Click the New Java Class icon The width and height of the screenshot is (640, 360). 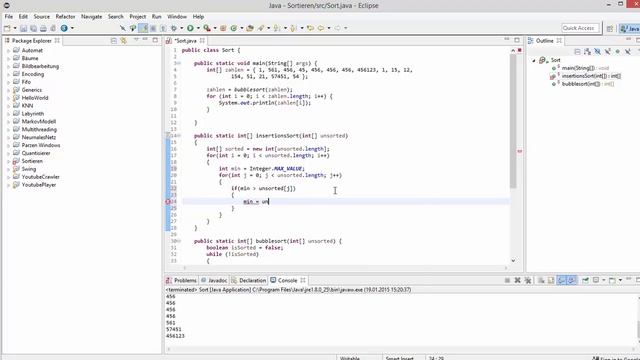234,28
